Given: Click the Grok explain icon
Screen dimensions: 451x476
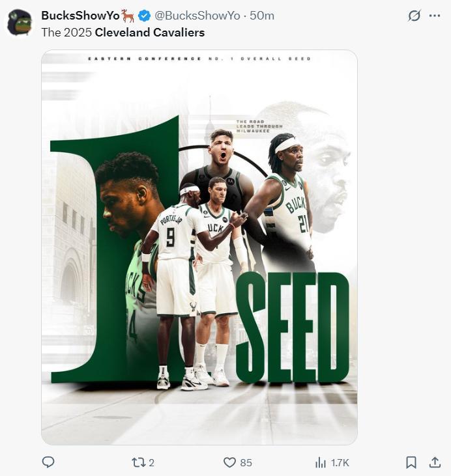Looking at the screenshot, I should pos(415,16).
